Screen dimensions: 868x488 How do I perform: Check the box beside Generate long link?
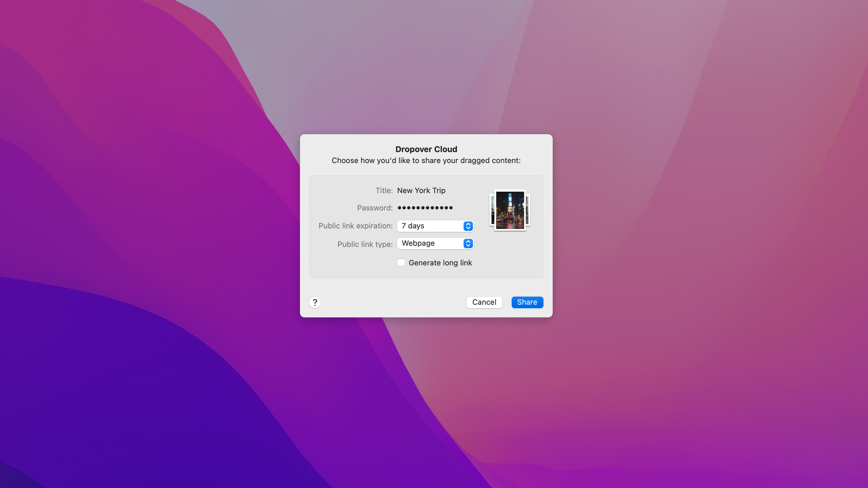[x=401, y=262]
